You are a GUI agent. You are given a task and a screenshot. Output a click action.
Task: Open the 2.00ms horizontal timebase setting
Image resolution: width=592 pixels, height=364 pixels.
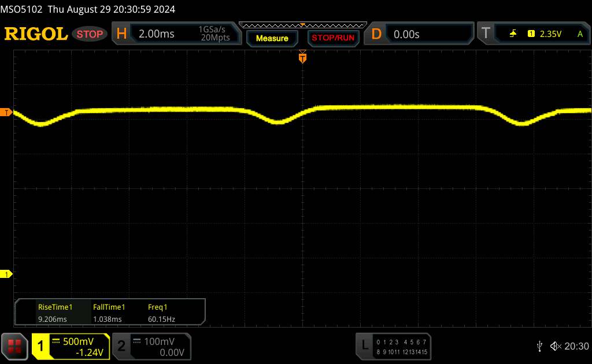pyautogui.click(x=156, y=34)
